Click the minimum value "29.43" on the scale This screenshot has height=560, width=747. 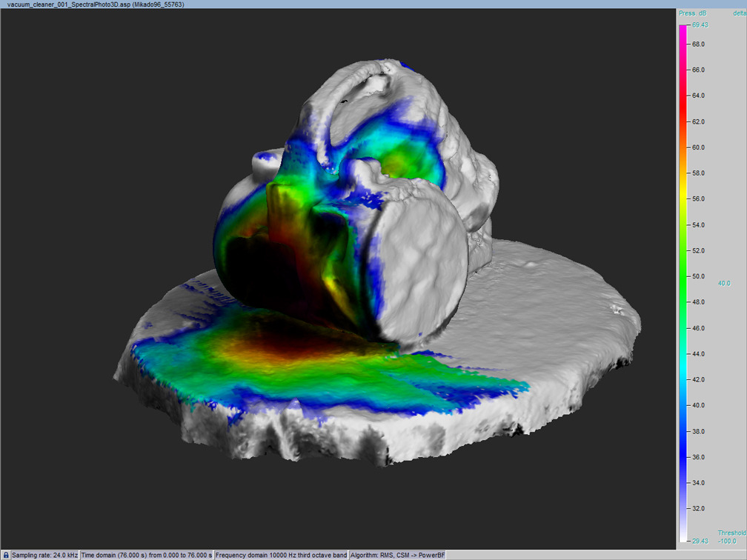700,541
